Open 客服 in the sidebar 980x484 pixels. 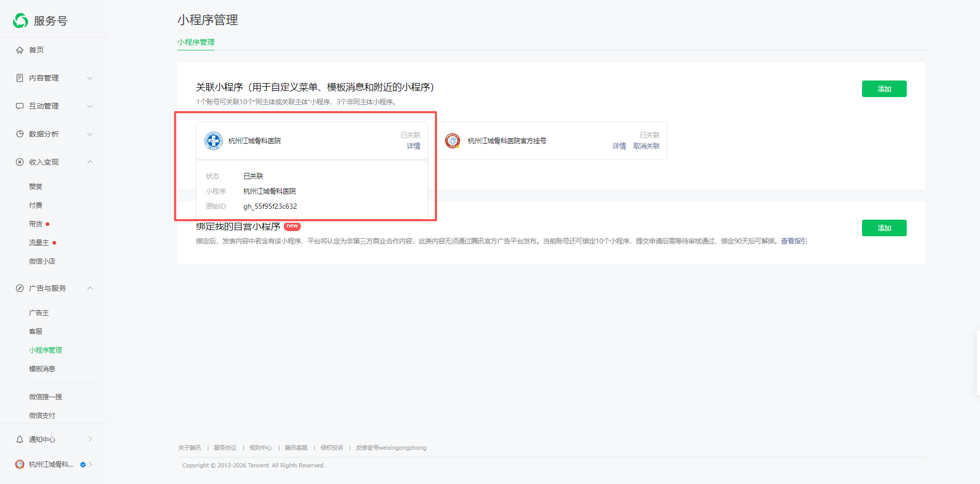(36, 331)
